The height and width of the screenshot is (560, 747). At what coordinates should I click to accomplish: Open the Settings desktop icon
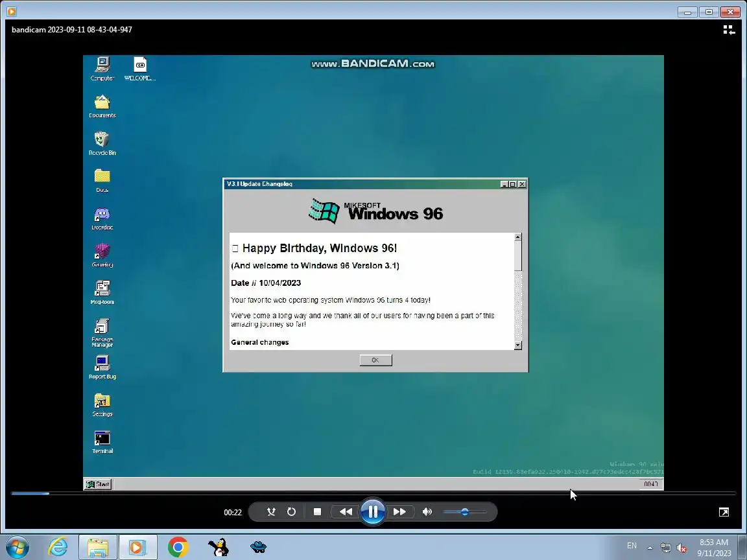coord(102,404)
